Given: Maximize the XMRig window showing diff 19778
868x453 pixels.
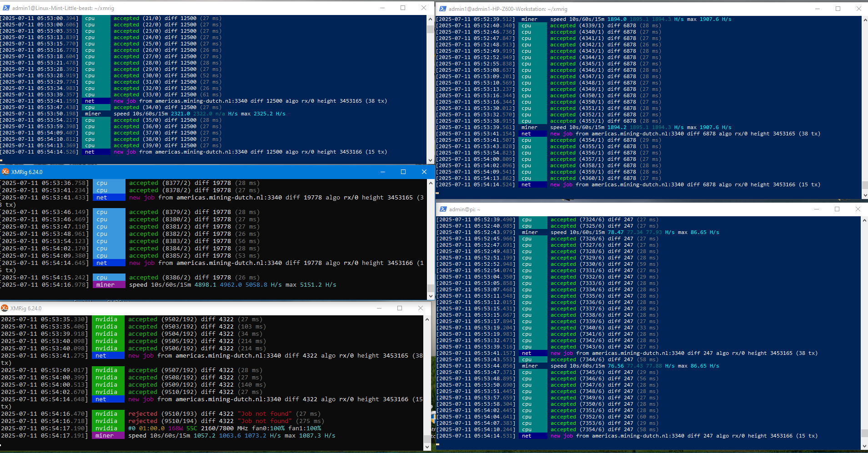Looking at the screenshot, I should 403,172.
